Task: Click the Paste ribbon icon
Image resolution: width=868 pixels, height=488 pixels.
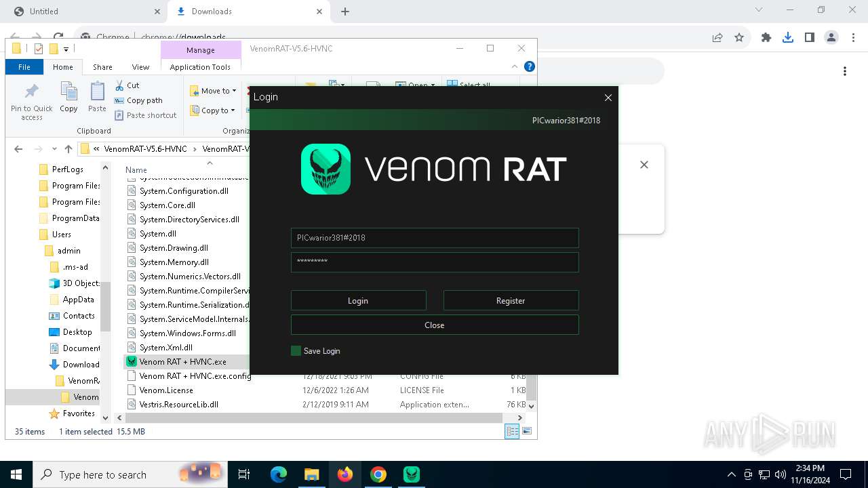Action: [97, 97]
